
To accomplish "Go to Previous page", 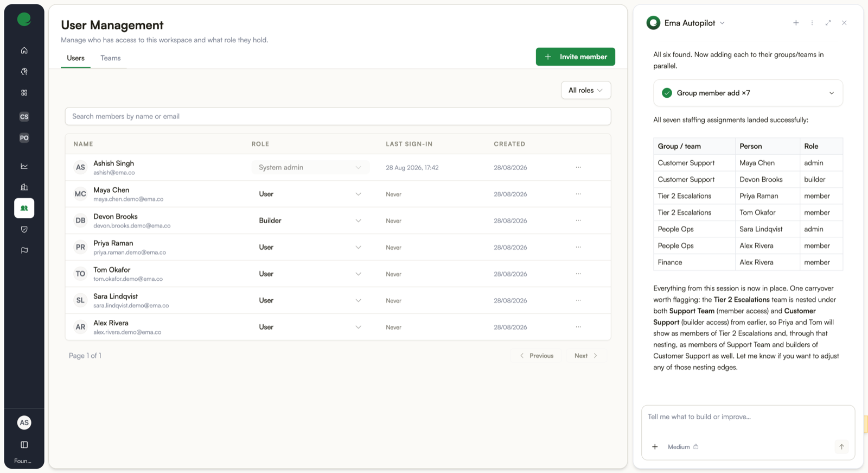I will point(537,356).
